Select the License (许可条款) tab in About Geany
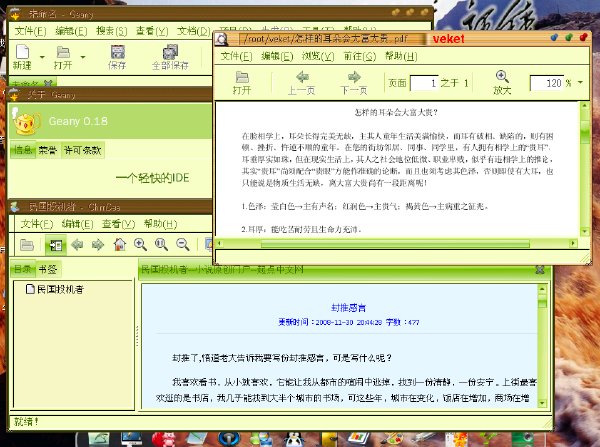Screen dimensions: 600x447 coord(82,150)
